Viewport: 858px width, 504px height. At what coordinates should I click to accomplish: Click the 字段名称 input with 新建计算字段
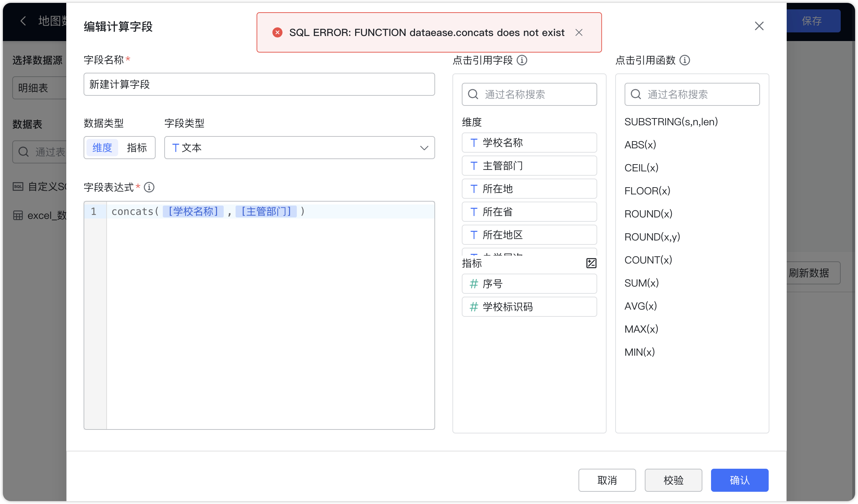(259, 84)
